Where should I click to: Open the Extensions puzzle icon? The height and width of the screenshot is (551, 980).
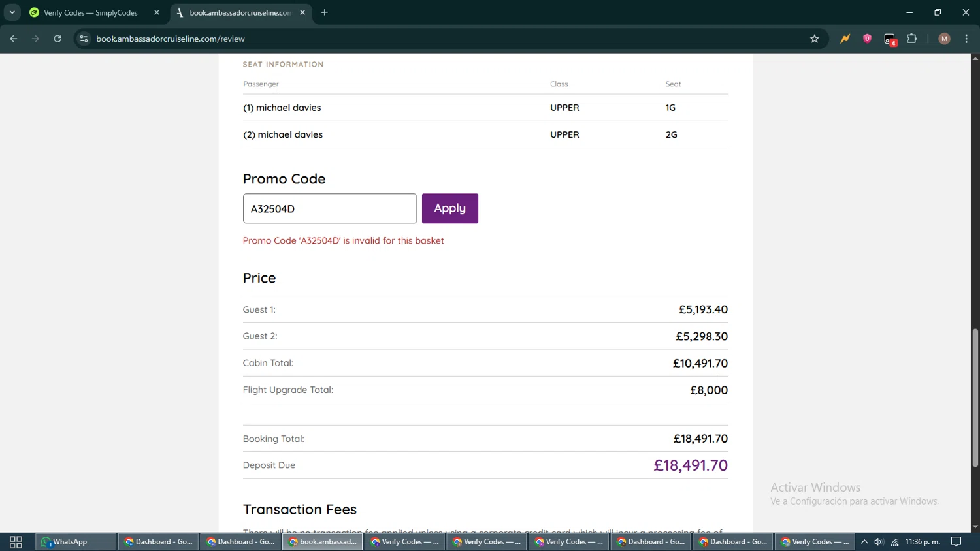click(912, 39)
